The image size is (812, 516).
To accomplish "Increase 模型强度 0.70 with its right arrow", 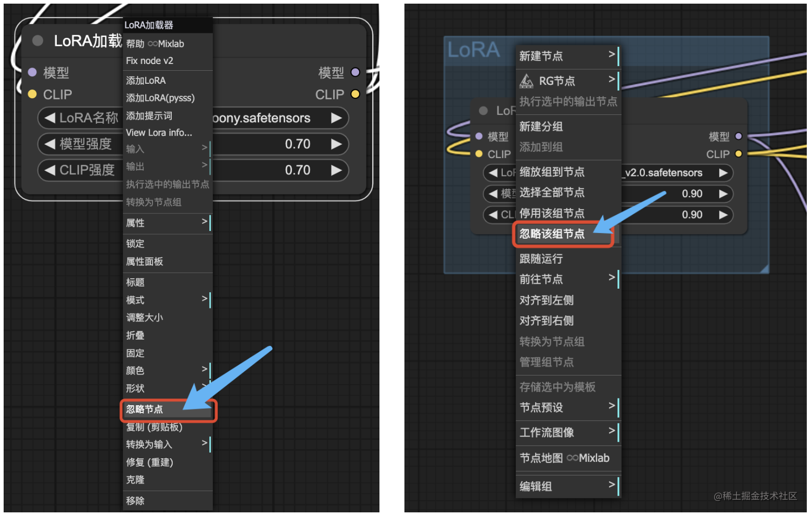I will (337, 144).
